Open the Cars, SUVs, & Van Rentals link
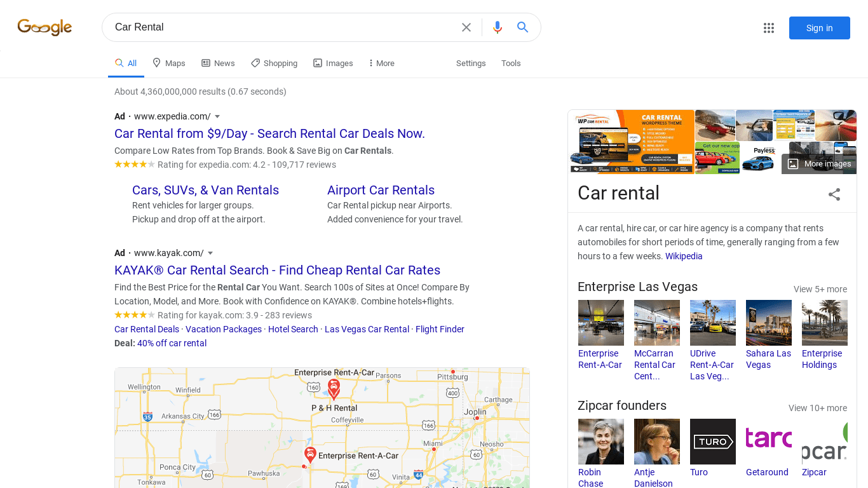868x488 pixels. (x=205, y=190)
